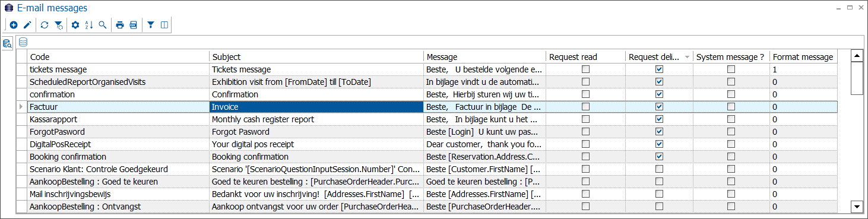
Task: Export list to CSV icon
Action: 134,25
